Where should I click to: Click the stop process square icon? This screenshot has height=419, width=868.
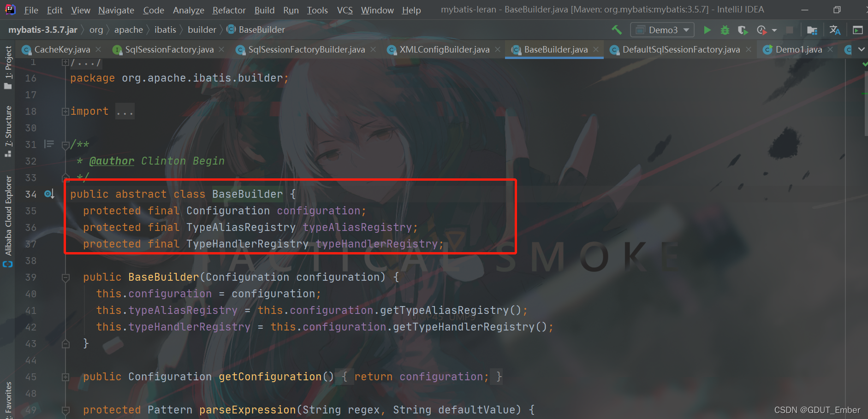[790, 30]
